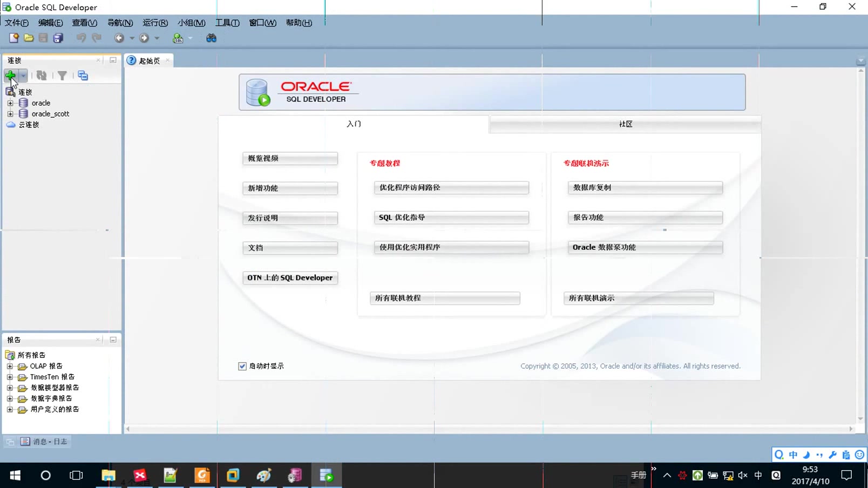Close the 起始页 tab

pyautogui.click(x=168, y=60)
